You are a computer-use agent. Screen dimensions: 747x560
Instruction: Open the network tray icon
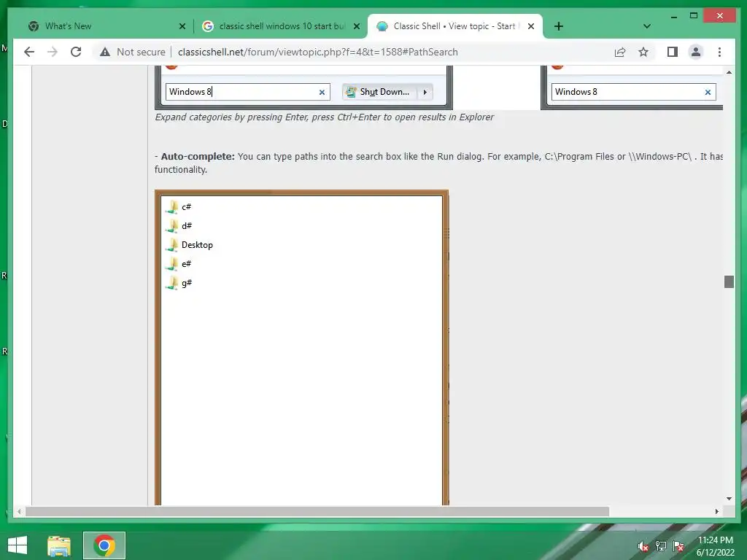pos(661,546)
